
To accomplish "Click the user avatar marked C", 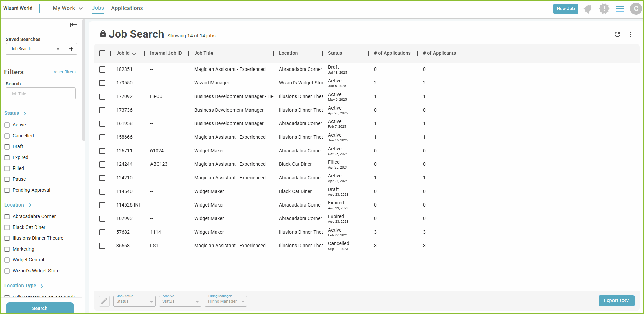I will (636, 9).
